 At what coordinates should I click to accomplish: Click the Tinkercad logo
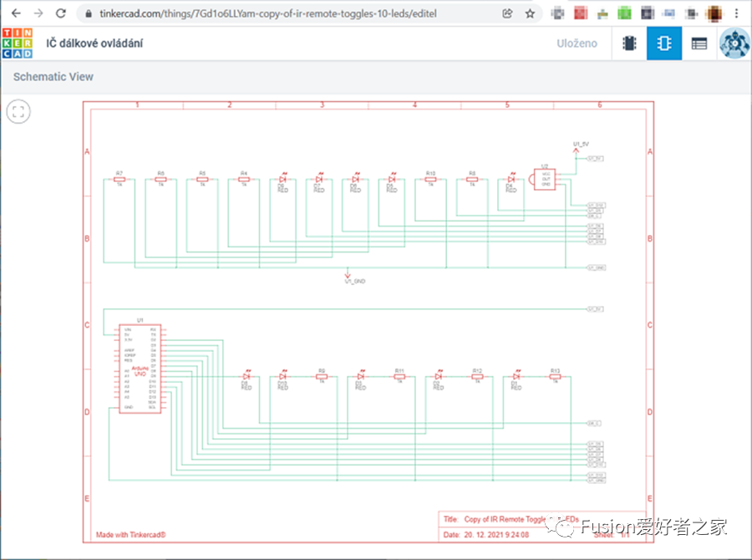[x=18, y=43]
